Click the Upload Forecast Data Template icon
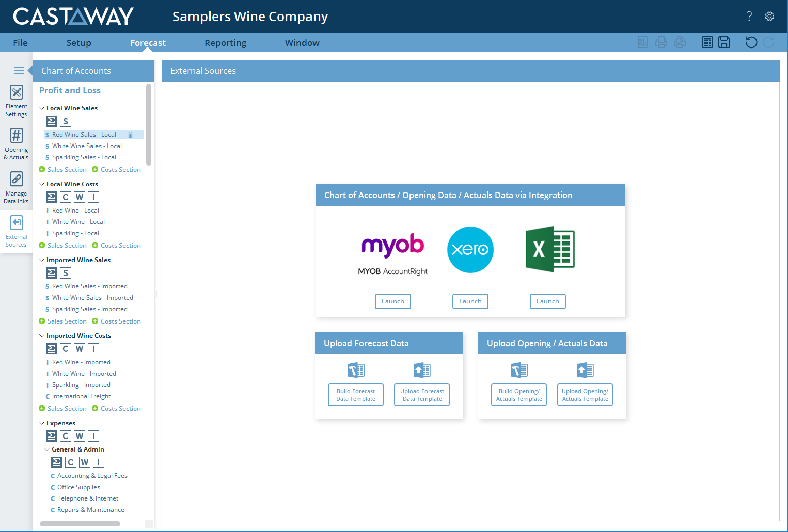Viewport: 788px width, 532px height. tap(422, 370)
